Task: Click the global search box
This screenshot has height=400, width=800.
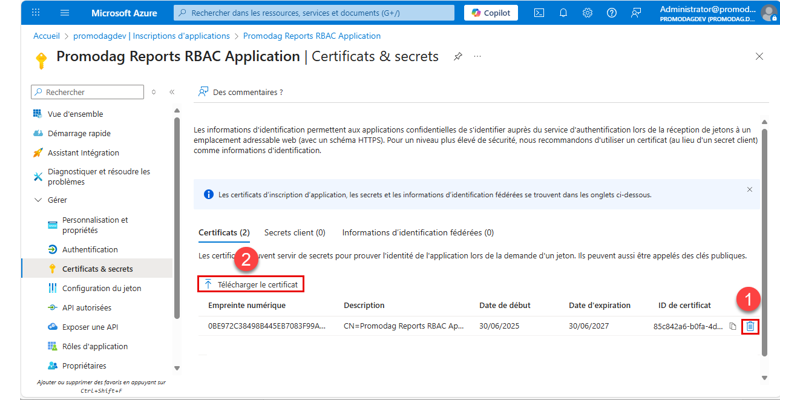Action: coord(314,13)
